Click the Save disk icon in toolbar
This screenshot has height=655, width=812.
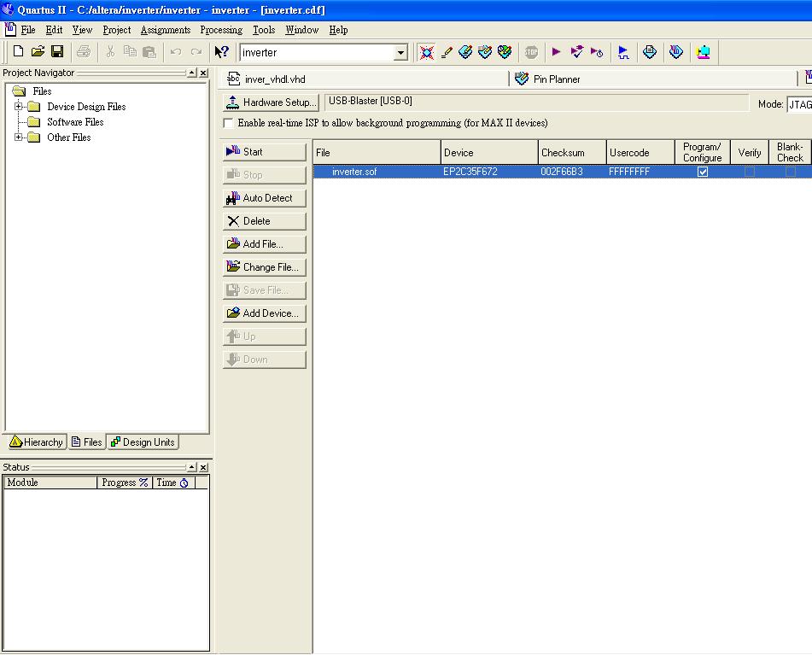click(57, 52)
